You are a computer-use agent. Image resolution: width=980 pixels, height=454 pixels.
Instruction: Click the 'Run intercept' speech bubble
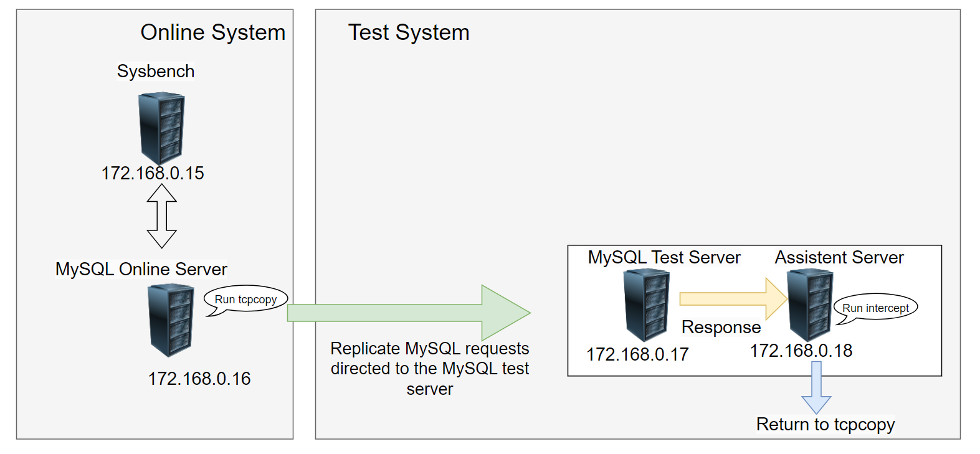click(x=875, y=308)
